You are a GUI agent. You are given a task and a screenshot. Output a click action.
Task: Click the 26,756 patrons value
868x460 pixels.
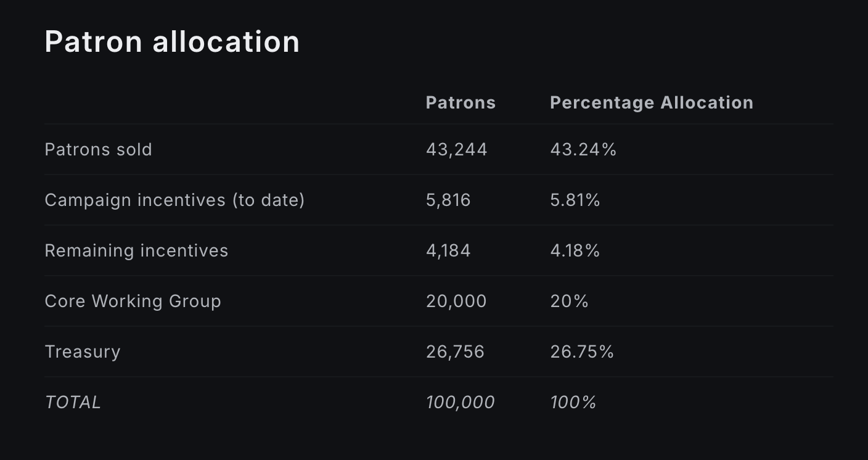(455, 351)
